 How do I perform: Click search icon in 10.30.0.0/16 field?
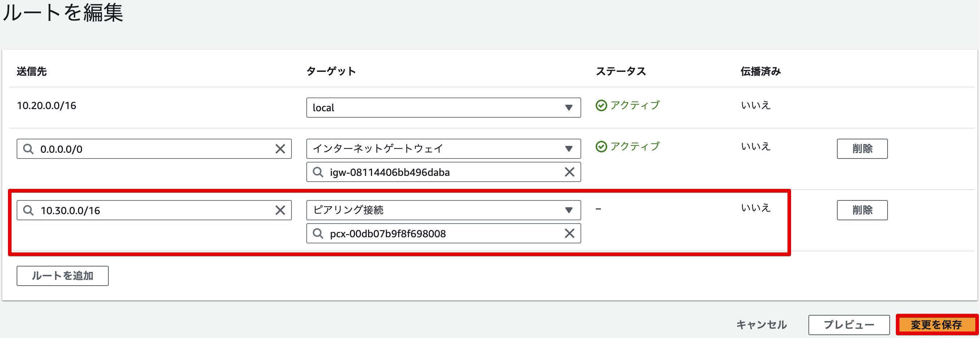pyautogui.click(x=29, y=210)
